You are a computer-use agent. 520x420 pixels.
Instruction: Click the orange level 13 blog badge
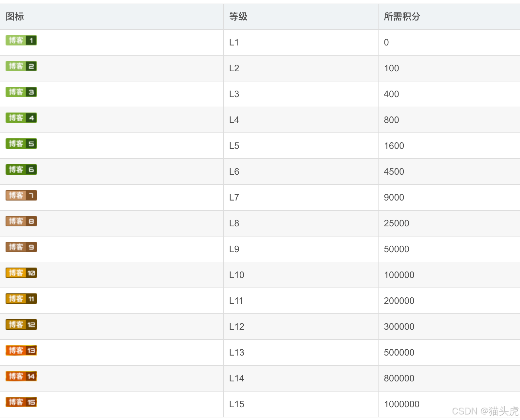pyautogui.click(x=21, y=350)
